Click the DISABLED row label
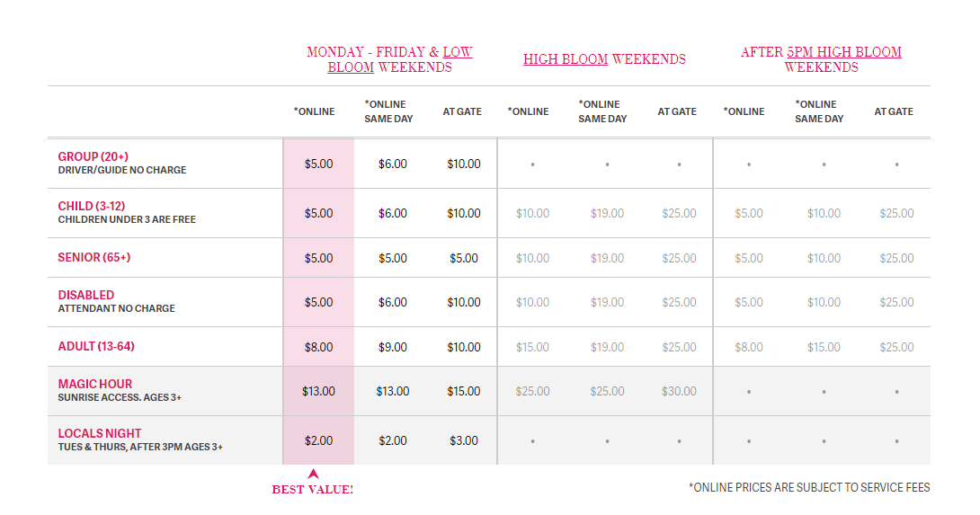Screen dimensions: 980x515 point(85,295)
